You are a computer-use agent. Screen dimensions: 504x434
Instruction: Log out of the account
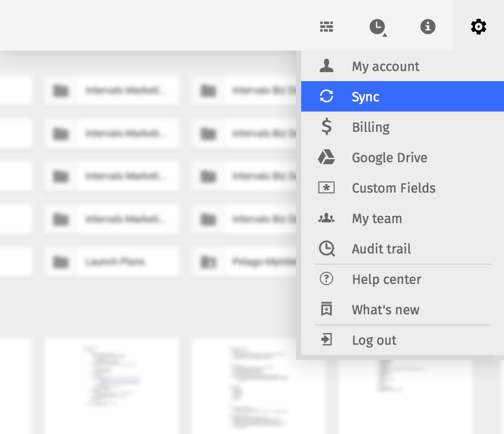point(403,340)
